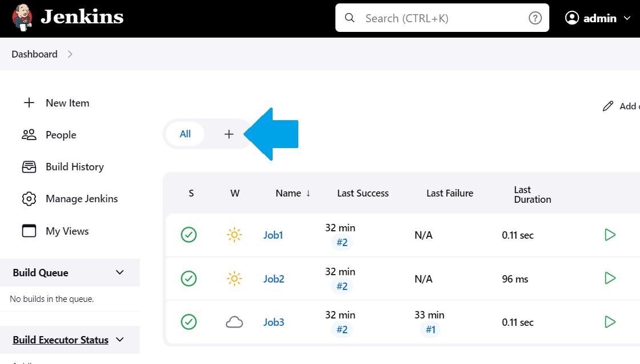Click Job1 duration 0.11 sec
The image size is (640, 364).
(517, 235)
